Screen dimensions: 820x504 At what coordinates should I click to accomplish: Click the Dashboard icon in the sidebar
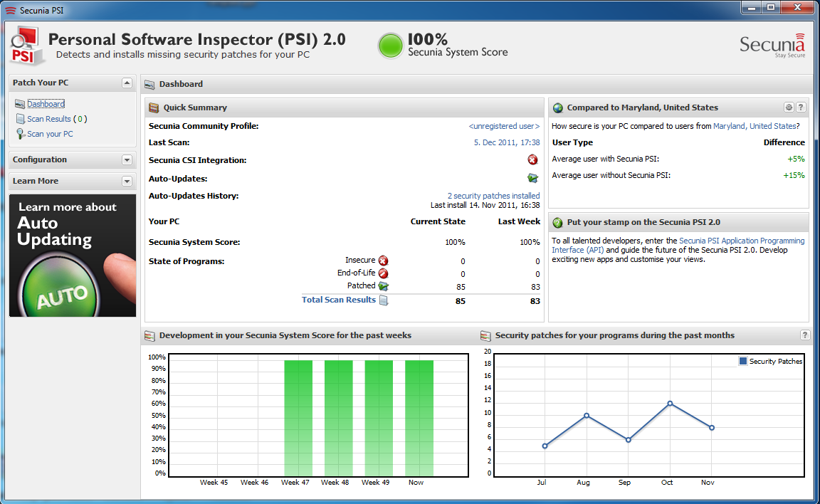(x=20, y=104)
